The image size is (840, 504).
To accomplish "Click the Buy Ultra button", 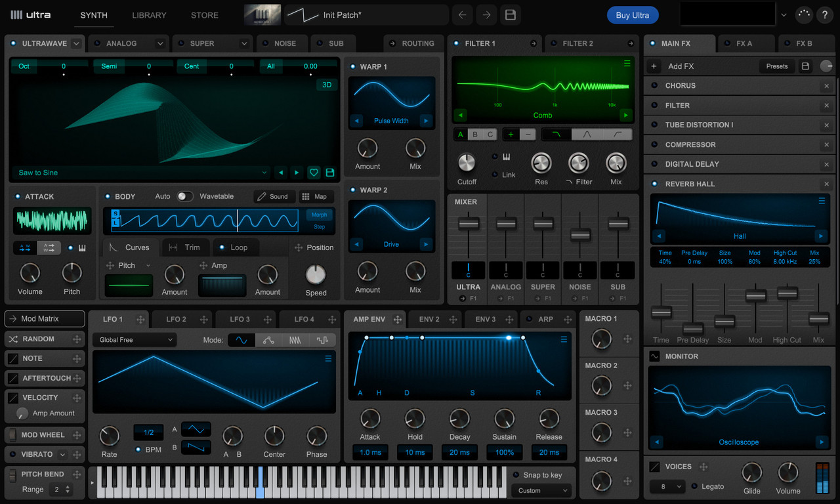I will (x=632, y=15).
